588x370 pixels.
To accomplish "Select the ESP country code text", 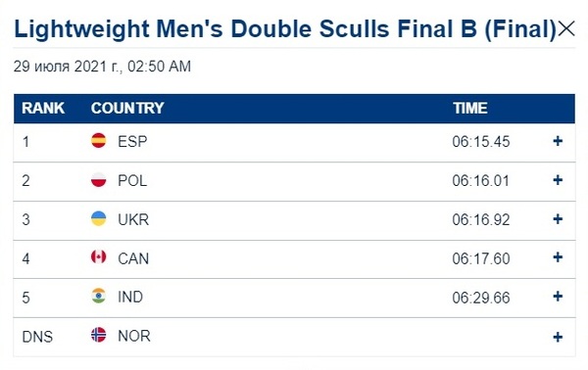I will [132, 142].
